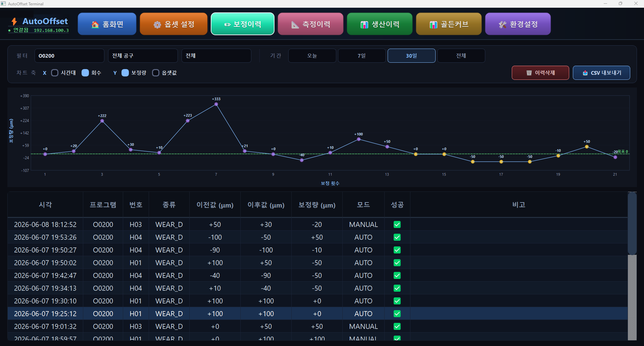Image resolution: width=644 pixels, height=346 pixels.
Task: Click the house icon on 홈화면 tab
Action: 95,24
